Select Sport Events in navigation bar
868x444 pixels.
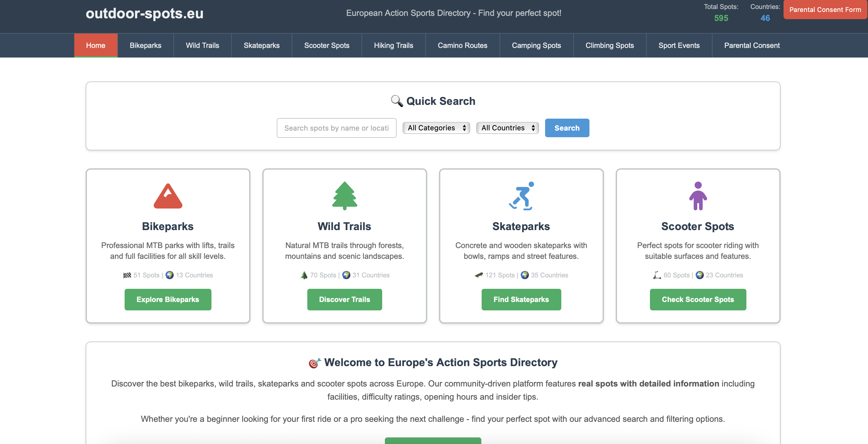(679, 46)
